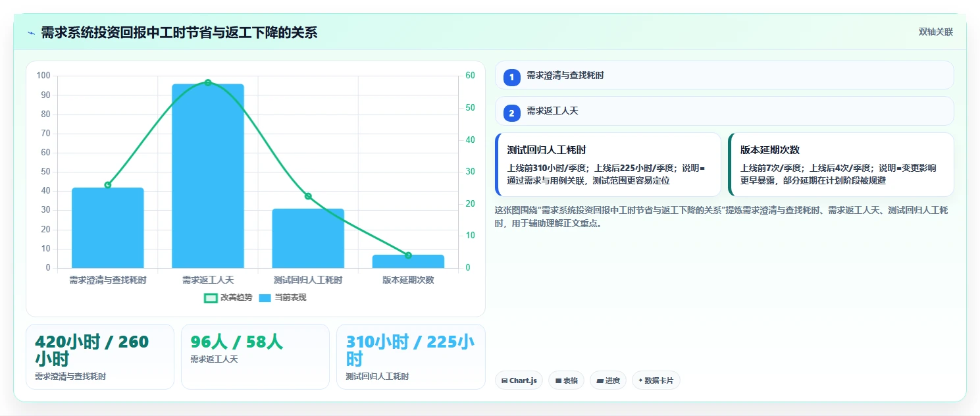Toggle the 改善趋势 legend entry
The image size is (980, 416).
pyautogui.click(x=228, y=298)
